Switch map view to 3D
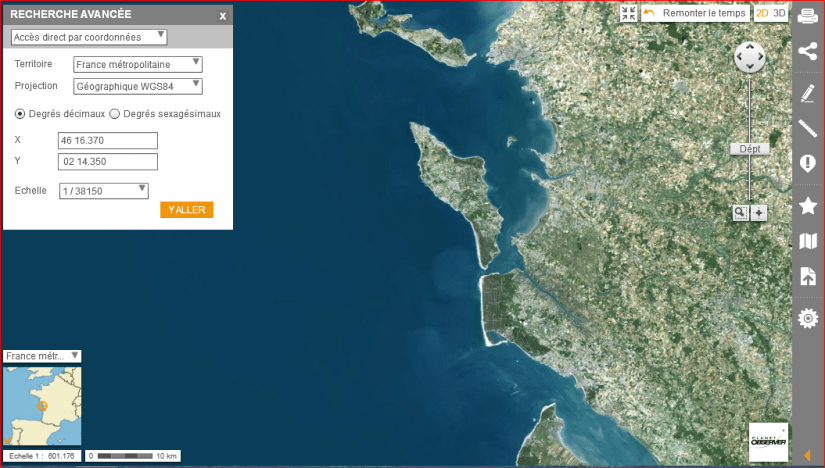The image size is (825, 468). pos(780,13)
